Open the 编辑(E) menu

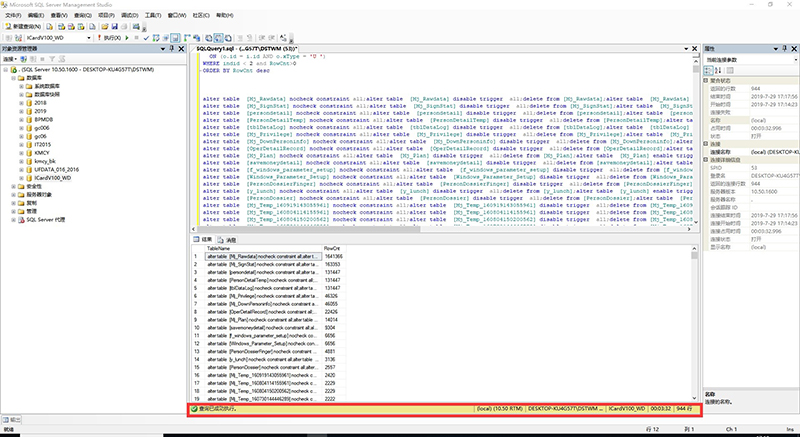[x=36, y=15]
